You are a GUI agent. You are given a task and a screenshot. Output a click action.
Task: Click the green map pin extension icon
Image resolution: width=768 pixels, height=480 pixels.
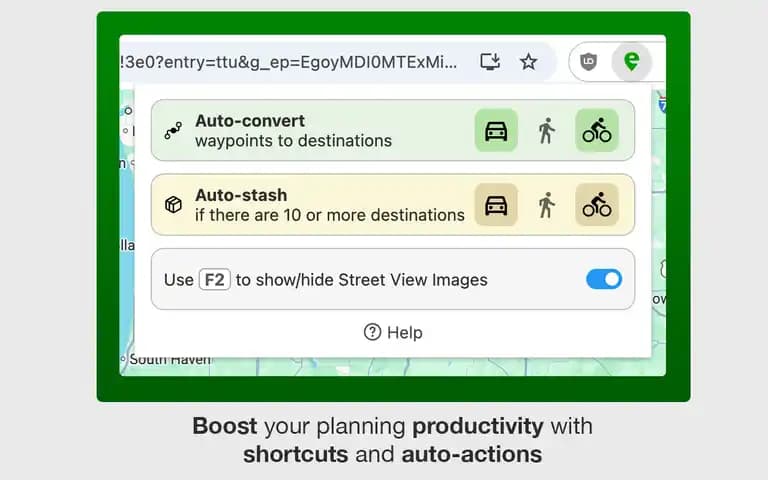tap(631, 62)
